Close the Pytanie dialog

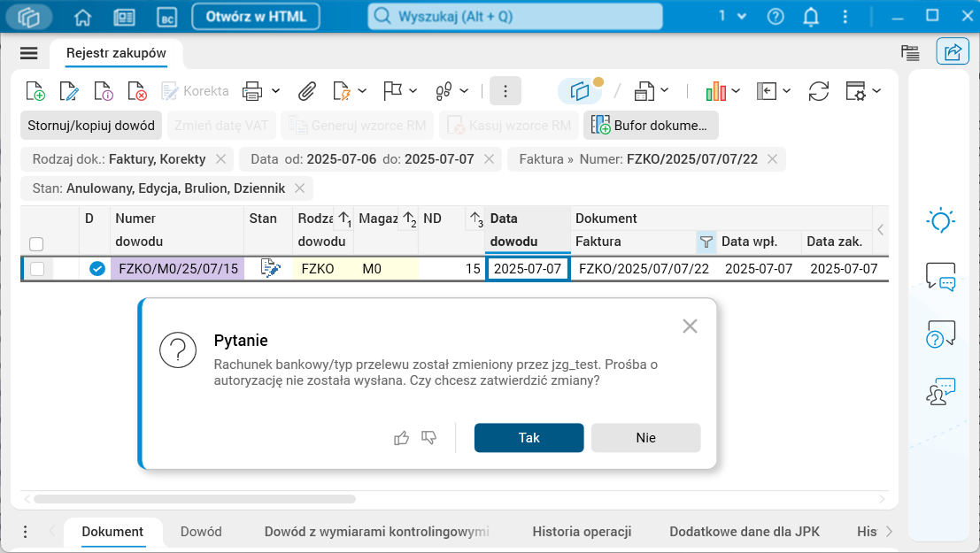click(690, 326)
